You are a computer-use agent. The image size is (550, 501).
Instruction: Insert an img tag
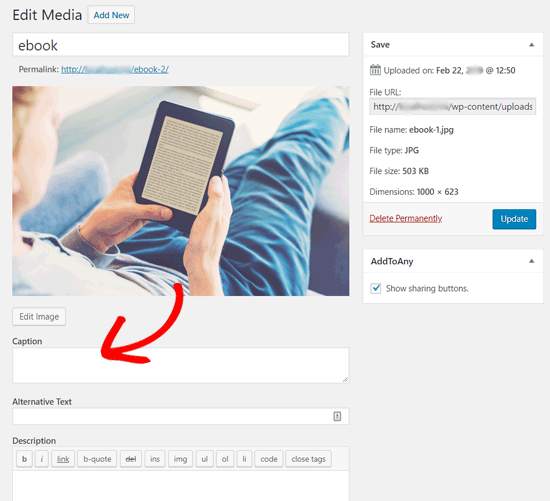tap(180, 459)
